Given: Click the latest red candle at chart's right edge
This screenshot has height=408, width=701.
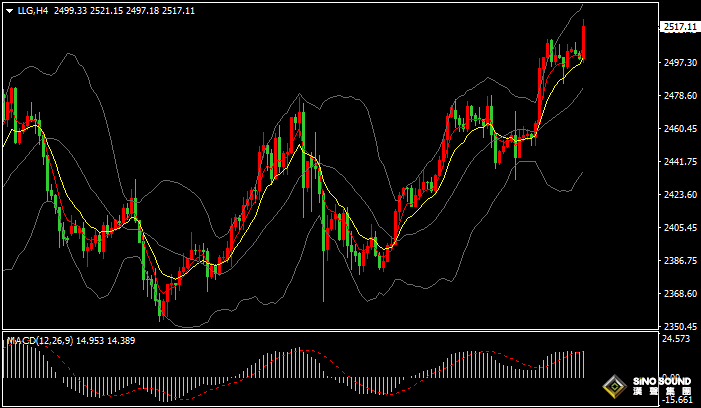Looking at the screenshot, I should click(583, 40).
